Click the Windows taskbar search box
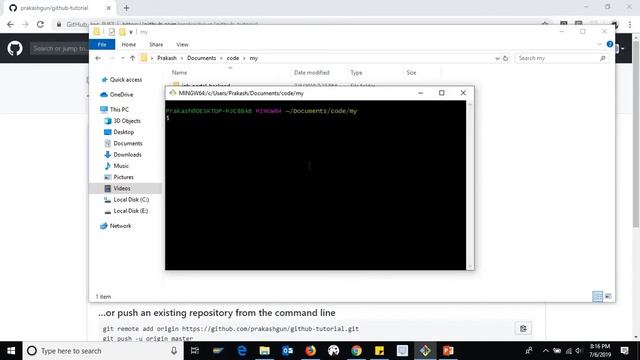 [102, 351]
